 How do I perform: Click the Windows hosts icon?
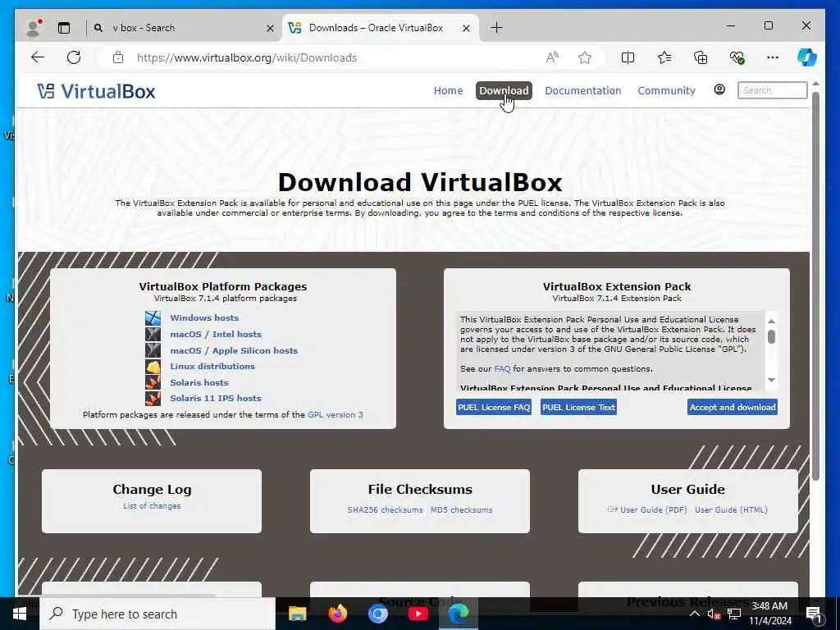click(153, 317)
